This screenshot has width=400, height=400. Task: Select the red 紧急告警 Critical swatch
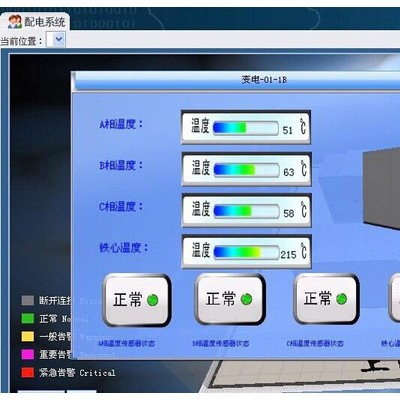[28, 372]
